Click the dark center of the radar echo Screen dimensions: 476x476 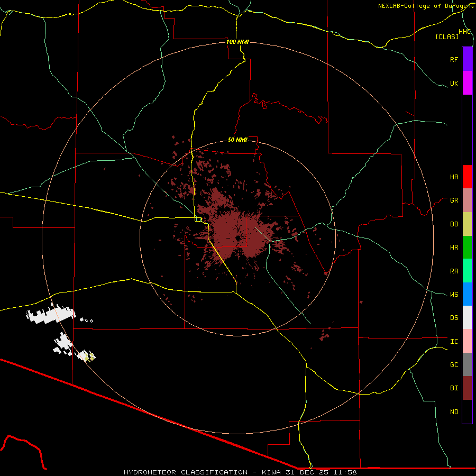[237, 239]
